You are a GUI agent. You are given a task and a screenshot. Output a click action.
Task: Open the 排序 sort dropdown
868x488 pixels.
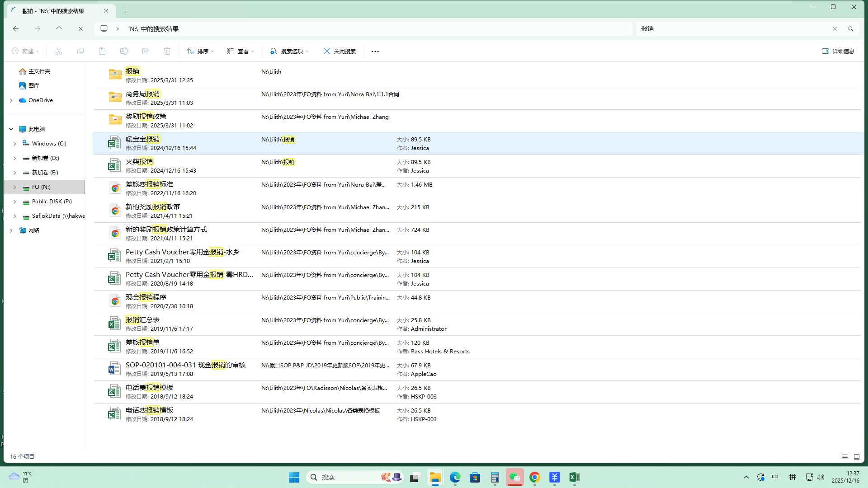(x=200, y=51)
